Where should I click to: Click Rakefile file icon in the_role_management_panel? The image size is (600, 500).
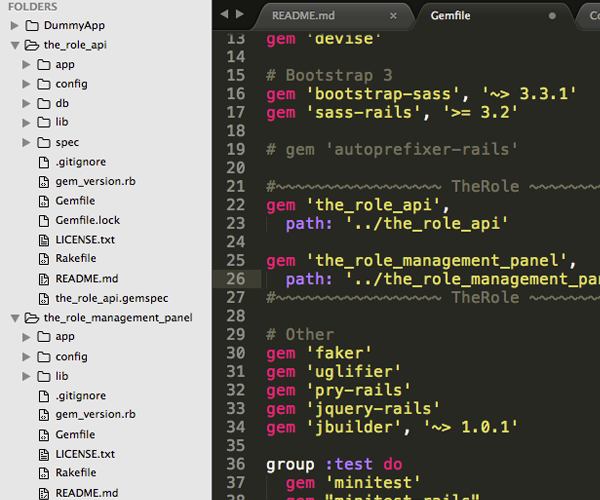click(44, 473)
